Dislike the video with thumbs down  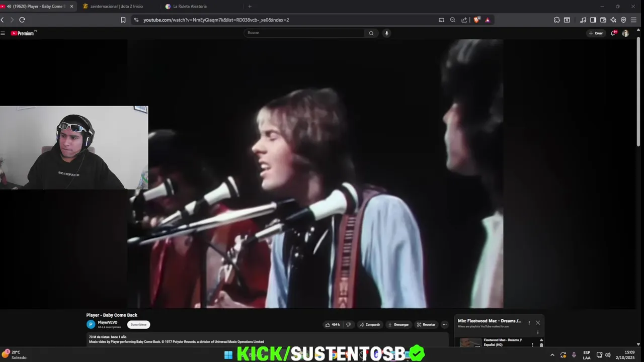click(x=348, y=325)
